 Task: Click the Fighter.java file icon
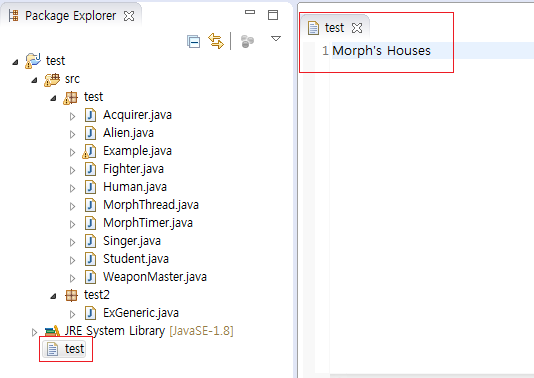click(90, 169)
